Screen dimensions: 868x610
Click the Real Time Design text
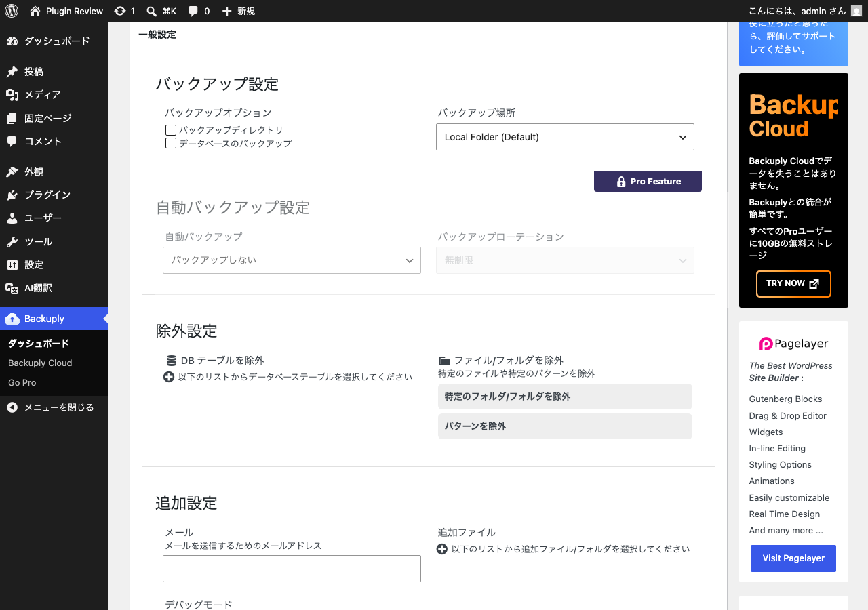784,514
